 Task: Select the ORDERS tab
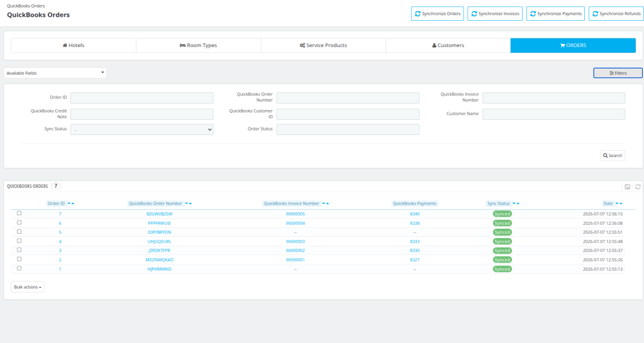tap(573, 45)
